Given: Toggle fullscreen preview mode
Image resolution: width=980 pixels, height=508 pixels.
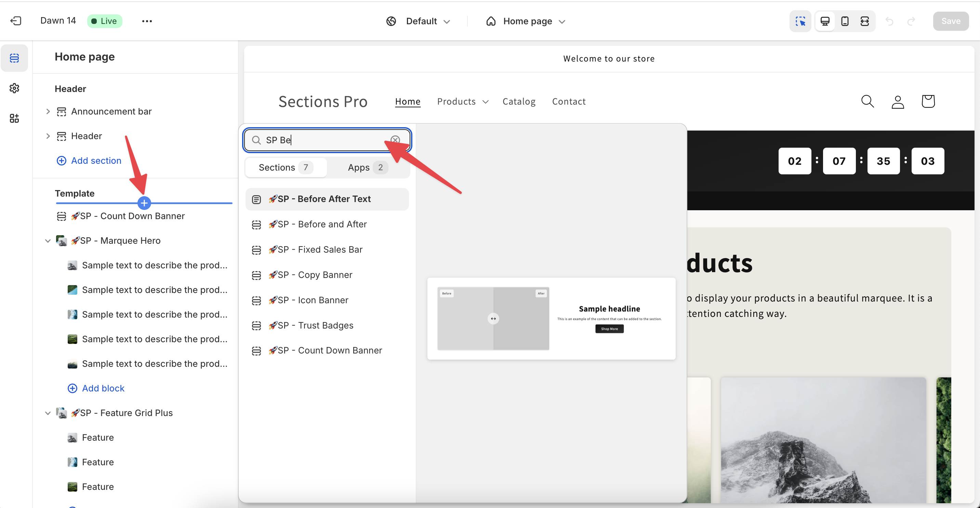Looking at the screenshot, I should 865,21.
